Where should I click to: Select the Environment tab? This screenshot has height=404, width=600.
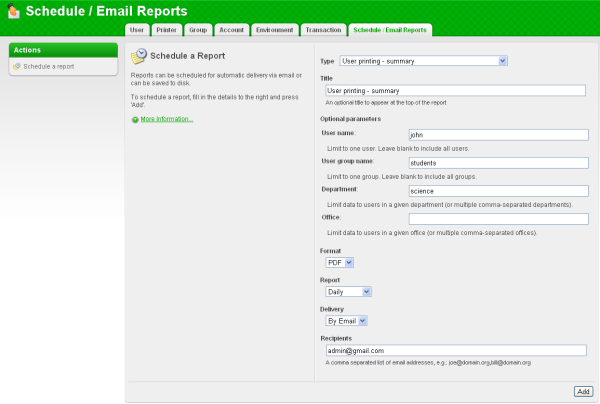click(x=274, y=30)
